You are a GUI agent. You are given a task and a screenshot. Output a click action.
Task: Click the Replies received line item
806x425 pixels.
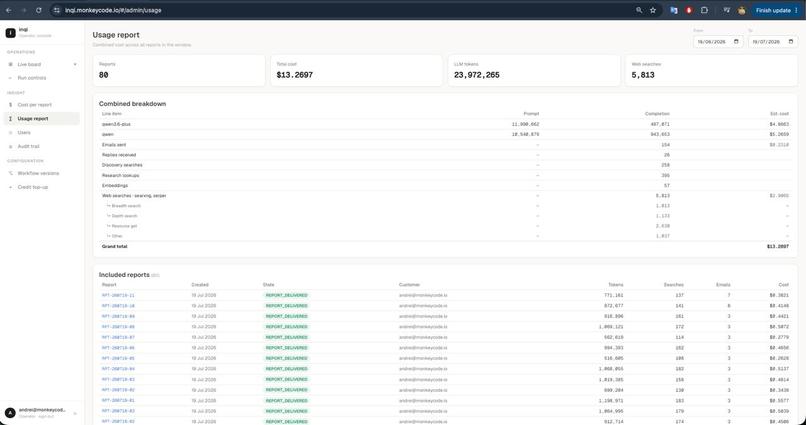coord(119,155)
